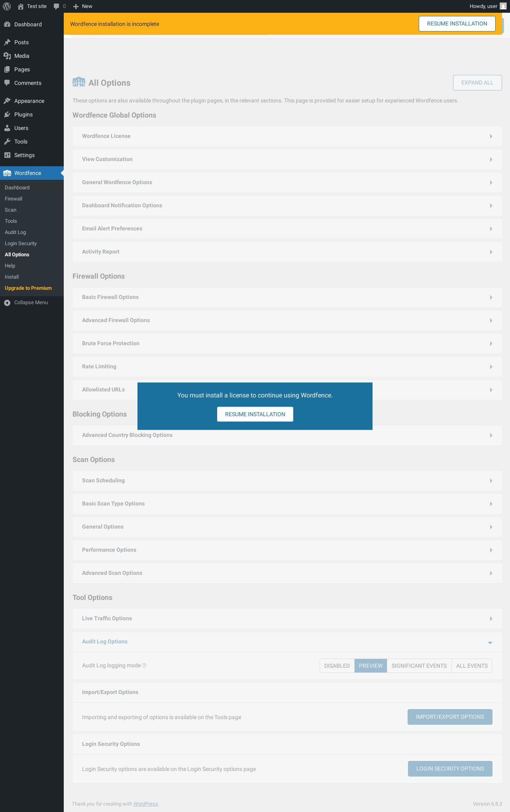
Task: Expand Email Alert Preferences
Action: (x=287, y=229)
